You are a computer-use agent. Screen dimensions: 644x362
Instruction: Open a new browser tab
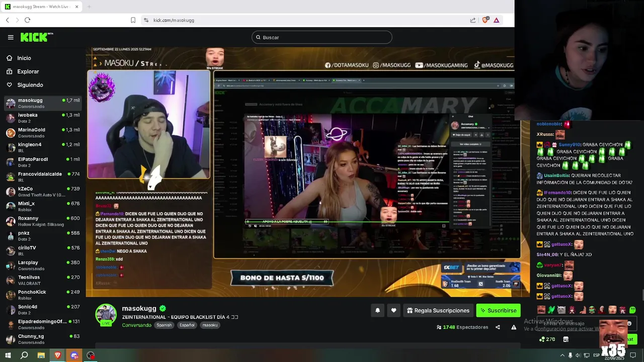point(89,7)
